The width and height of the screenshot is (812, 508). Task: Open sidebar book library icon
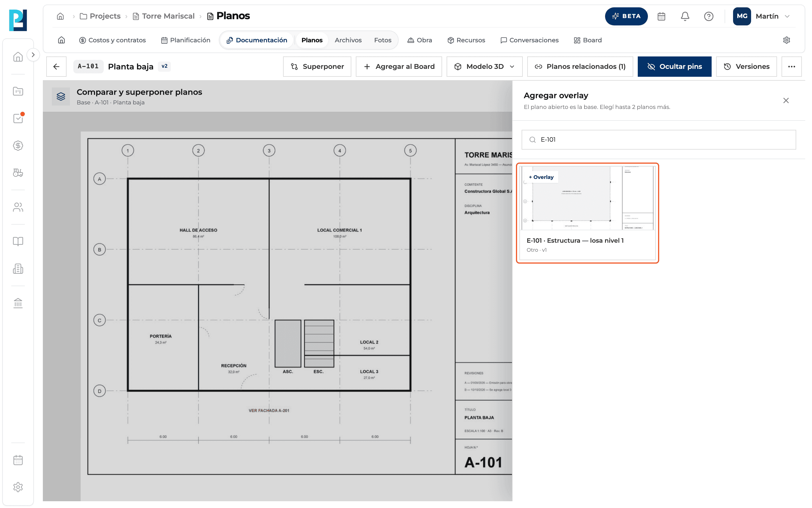18,242
